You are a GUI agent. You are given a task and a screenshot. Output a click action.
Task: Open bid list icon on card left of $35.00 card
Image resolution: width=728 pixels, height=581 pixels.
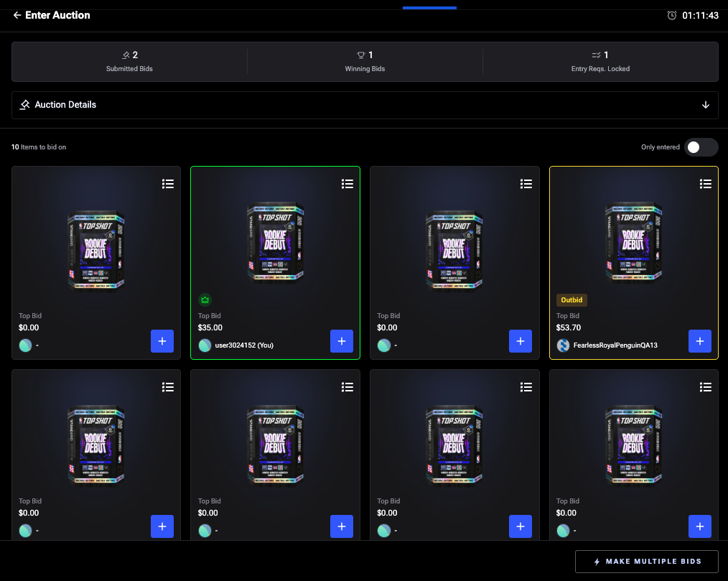[168, 184]
